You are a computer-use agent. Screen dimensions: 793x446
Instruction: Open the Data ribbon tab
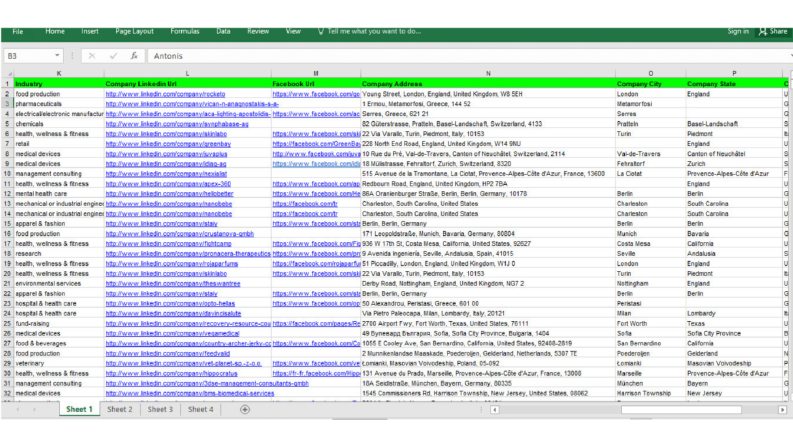coord(223,31)
